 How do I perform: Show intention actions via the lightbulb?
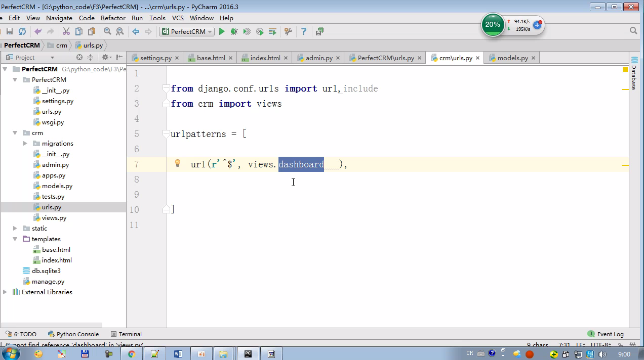pos(178,163)
